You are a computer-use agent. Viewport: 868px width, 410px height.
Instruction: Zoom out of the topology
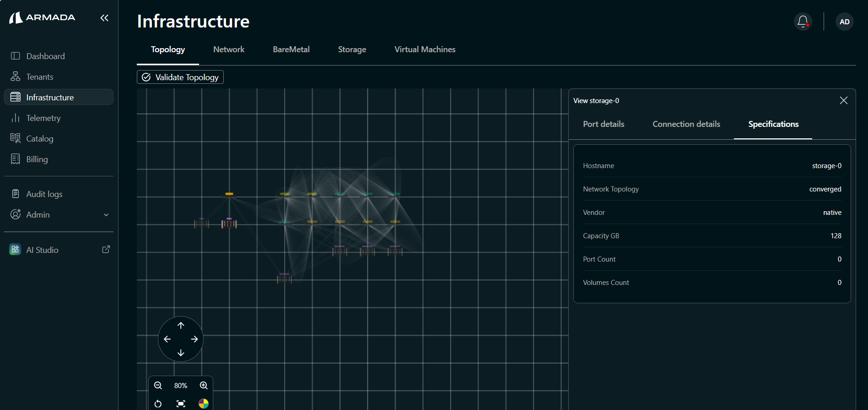click(x=158, y=386)
